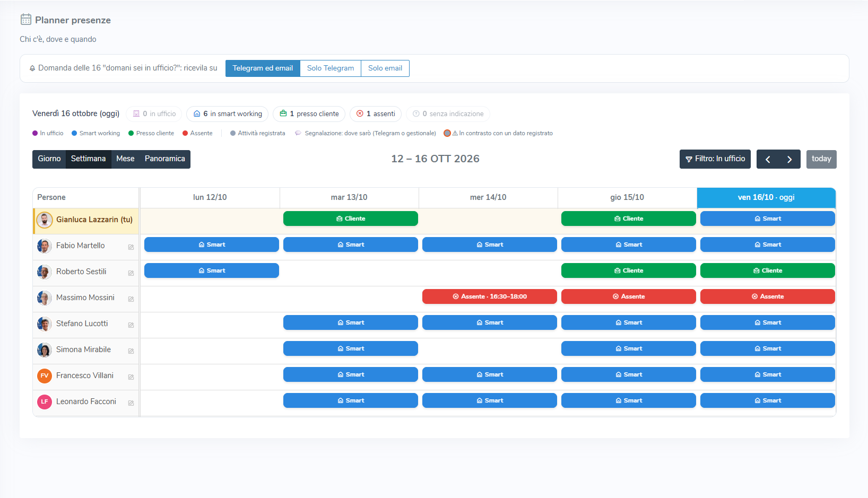Open the Filtro: In ufficio filter
Viewport: 868px width, 498px height.
(715, 159)
